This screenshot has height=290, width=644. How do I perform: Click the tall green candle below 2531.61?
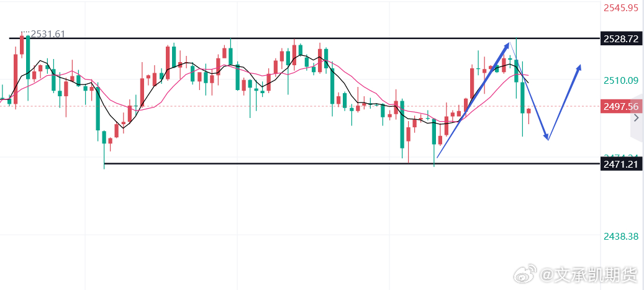[x=28, y=56]
